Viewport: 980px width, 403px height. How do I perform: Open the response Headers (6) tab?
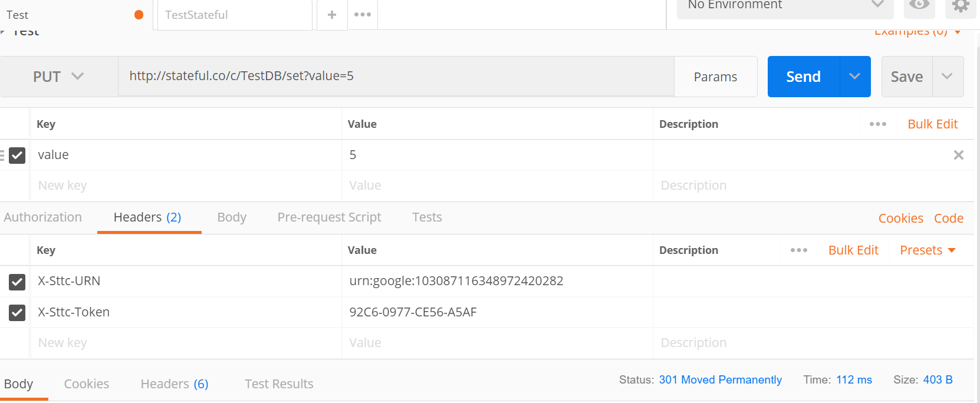point(175,384)
